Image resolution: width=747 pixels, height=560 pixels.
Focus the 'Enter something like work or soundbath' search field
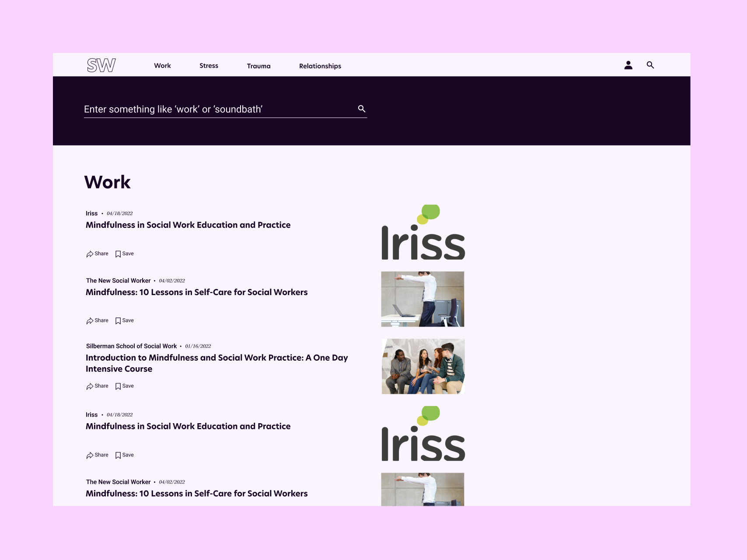pyautogui.click(x=225, y=109)
